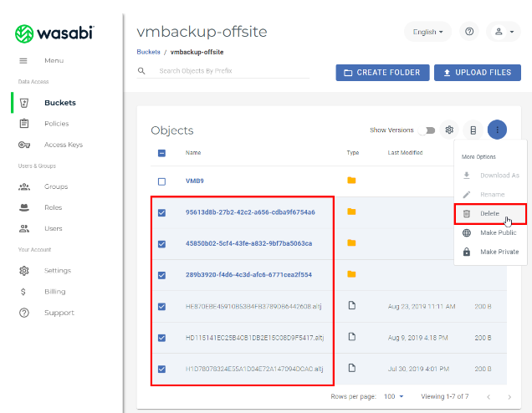Screen dimensions: 532x413
Task: Open the Buckets breadcrumb link
Action: coord(149,52)
